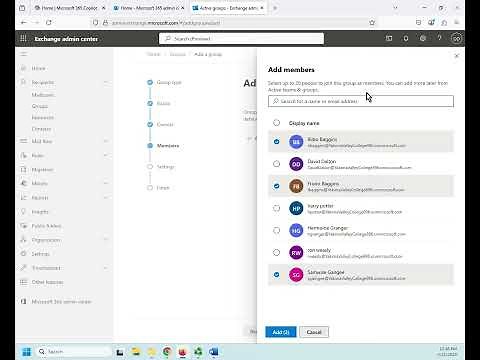Go to the Group type wizard step

[169, 82]
